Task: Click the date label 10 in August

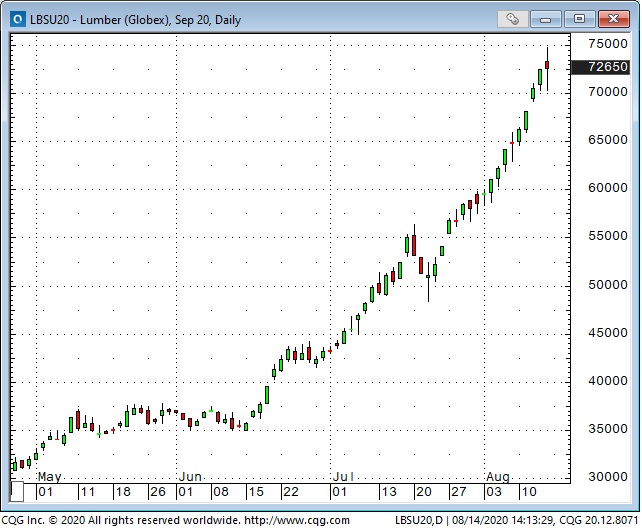Action: (529, 492)
